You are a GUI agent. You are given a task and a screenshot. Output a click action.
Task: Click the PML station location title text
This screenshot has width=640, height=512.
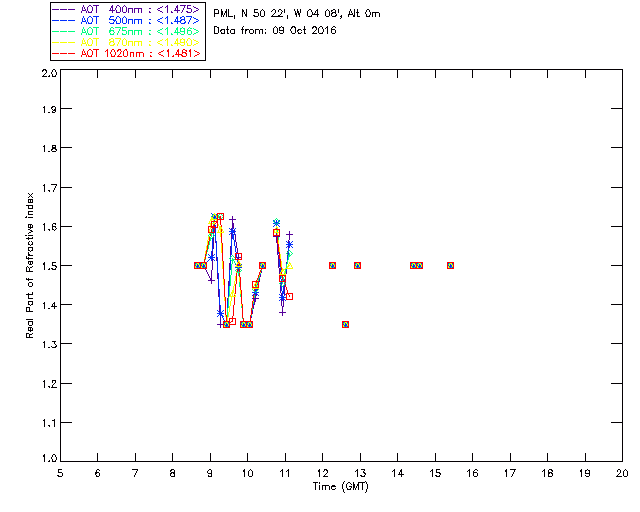pyautogui.click(x=297, y=13)
